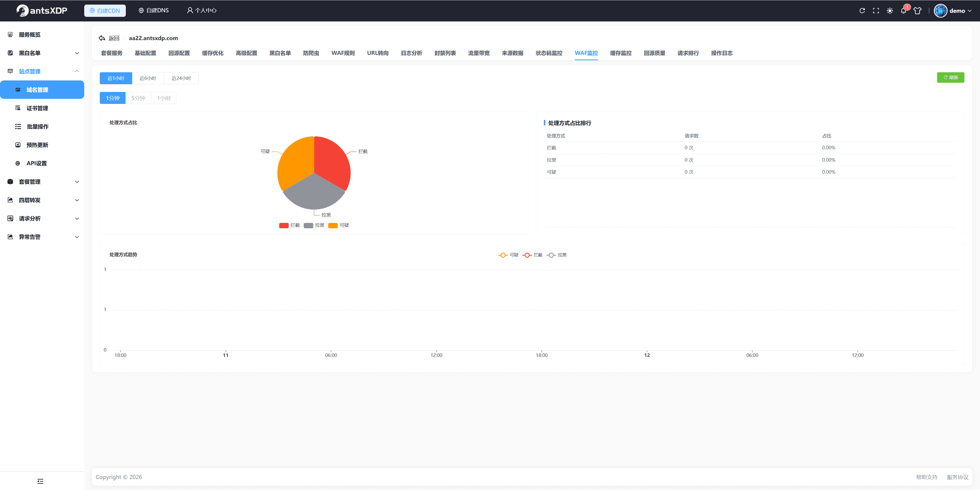
Task: Click the API设置 icon
Action: (x=18, y=163)
